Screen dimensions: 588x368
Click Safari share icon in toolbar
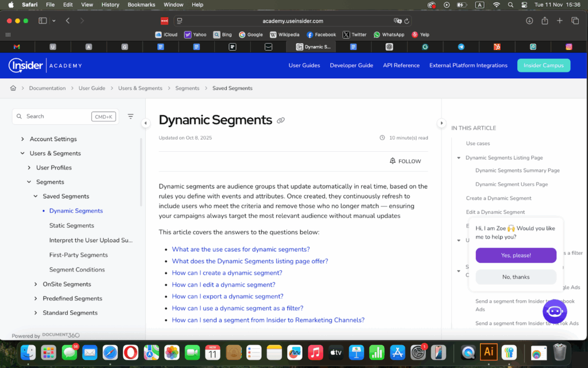coord(544,21)
